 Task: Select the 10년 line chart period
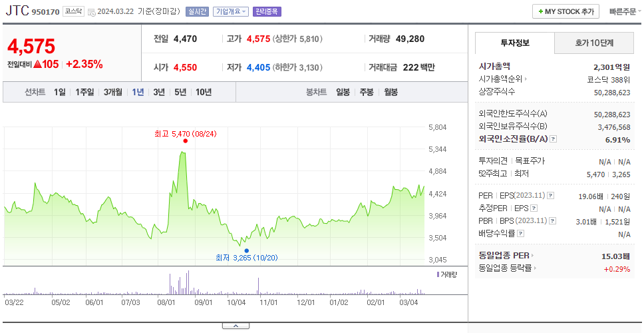pyautogui.click(x=204, y=92)
